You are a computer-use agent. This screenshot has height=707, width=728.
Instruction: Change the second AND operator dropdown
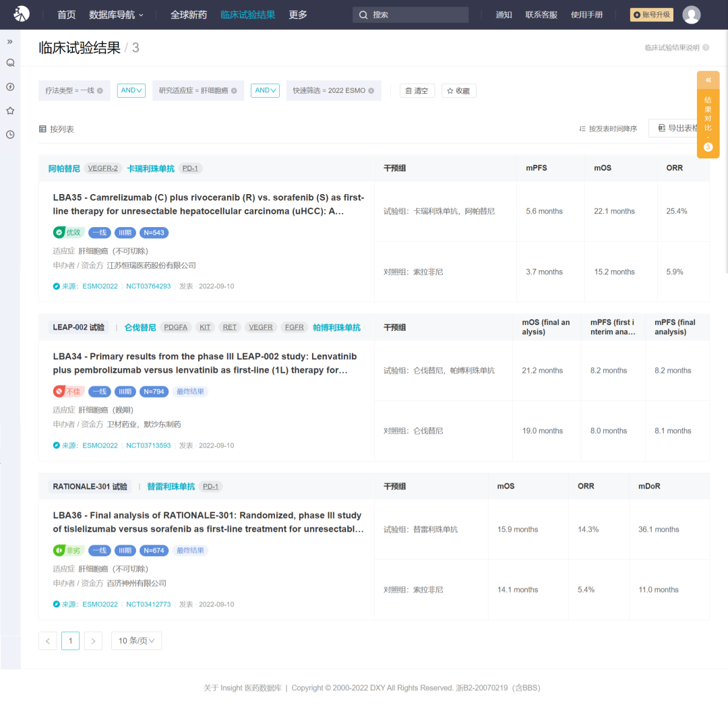[265, 90]
